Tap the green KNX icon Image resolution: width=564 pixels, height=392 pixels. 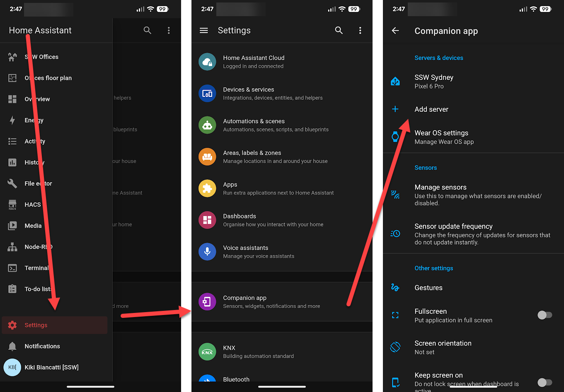[x=207, y=352]
